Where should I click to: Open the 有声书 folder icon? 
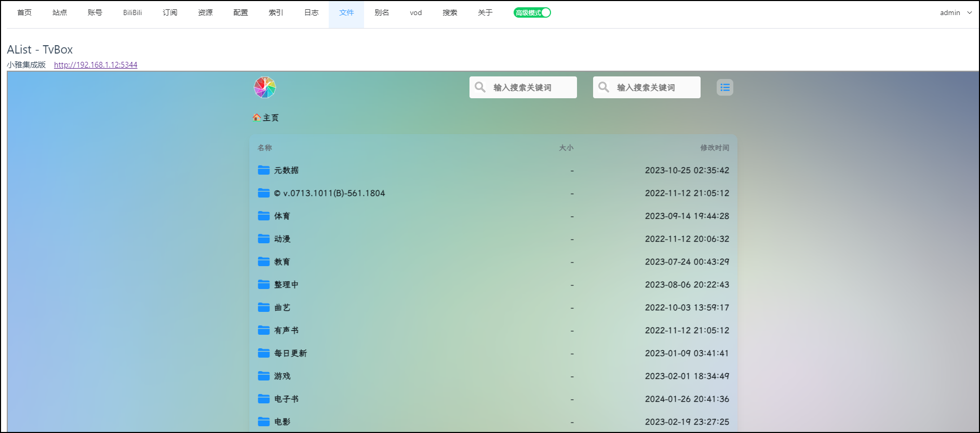(x=264, y=330)
